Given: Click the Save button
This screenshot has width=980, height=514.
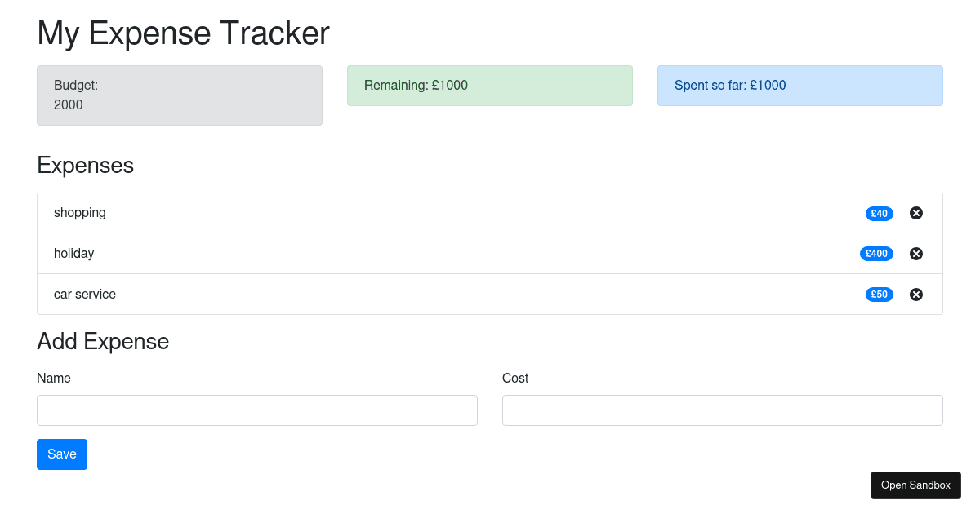Looking at the screenshot, I should [x=61, y=454].
